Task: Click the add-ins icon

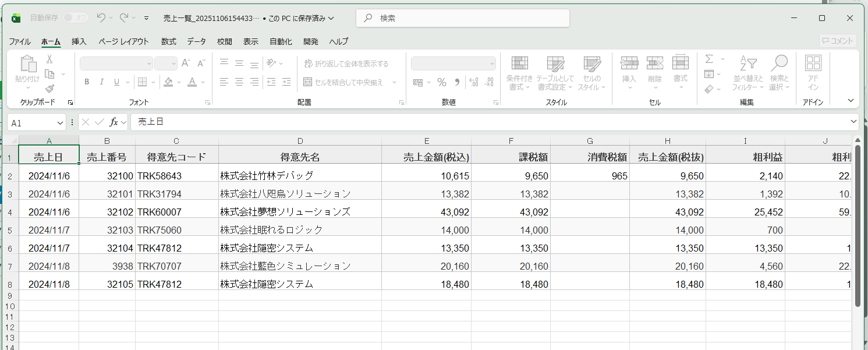Action: (813, 73)
